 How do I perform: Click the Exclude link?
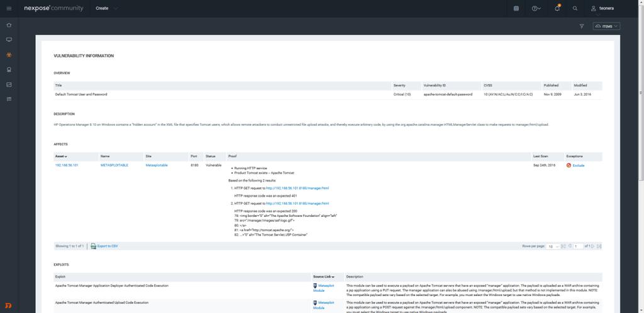pos(579,166)
